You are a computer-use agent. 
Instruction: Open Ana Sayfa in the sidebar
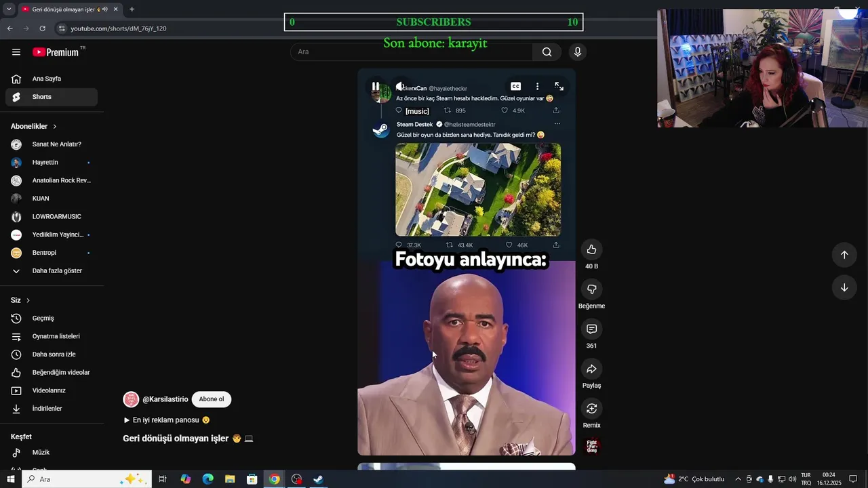point(52,79)
